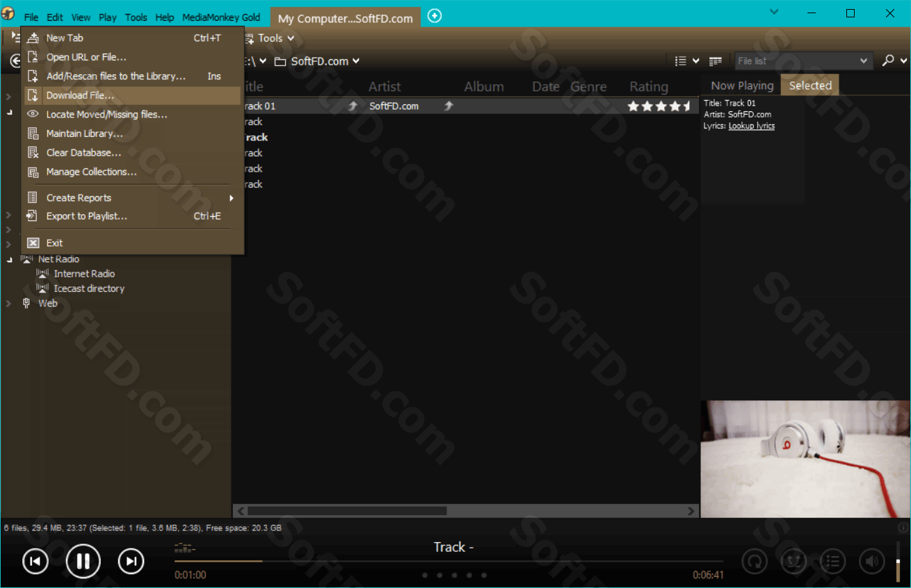Select Internet Radio node in tree
The width and height of the screenshot is (911, 588).
84,274
